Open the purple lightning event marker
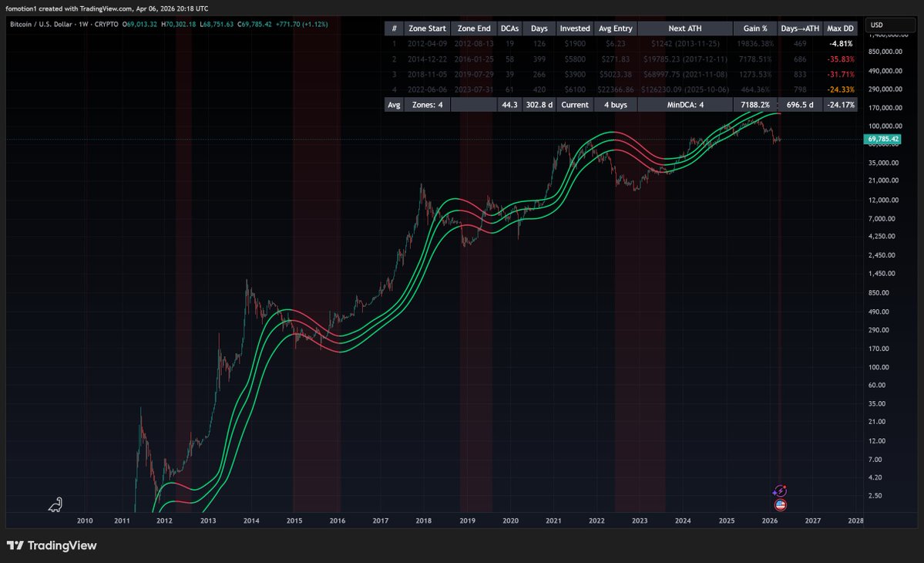This screenshot has width=924, height=563. click(x=780, y=491)
